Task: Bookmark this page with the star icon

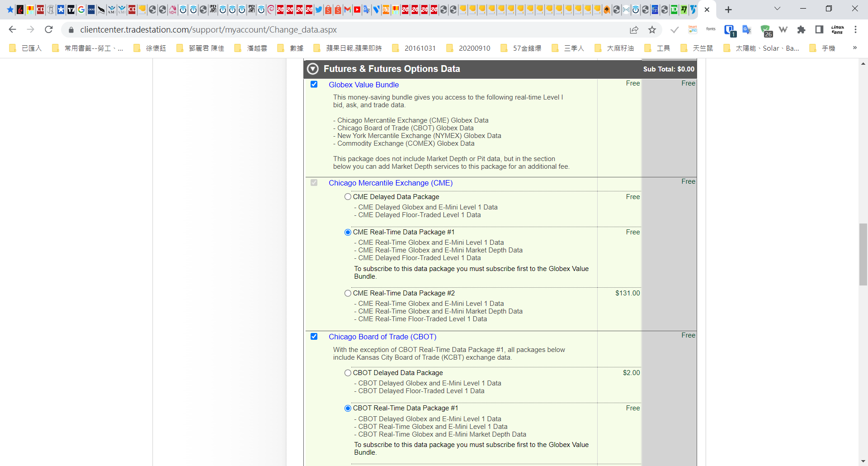Action: [x=652, y=30]
